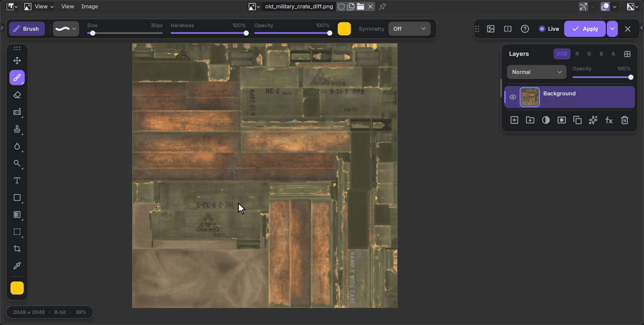Screen dimensions: 644x325
Task: Enable RGB channel view
Action: click(x=562, y=54)
